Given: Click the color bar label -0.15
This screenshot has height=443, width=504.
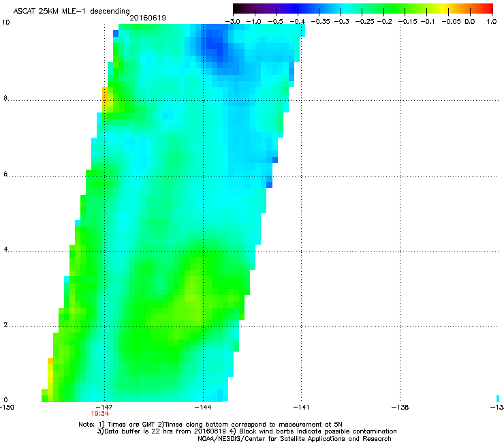Looking at the screenshot, I should point(407,22).
